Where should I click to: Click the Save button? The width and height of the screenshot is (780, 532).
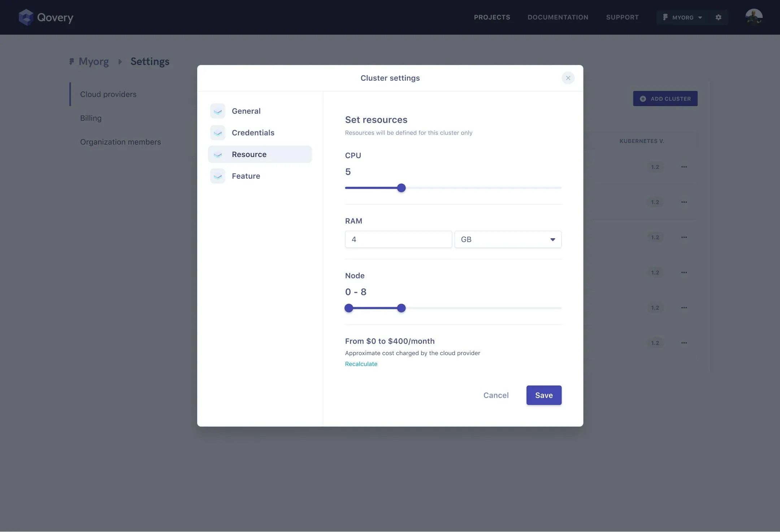tap(543, 395)
